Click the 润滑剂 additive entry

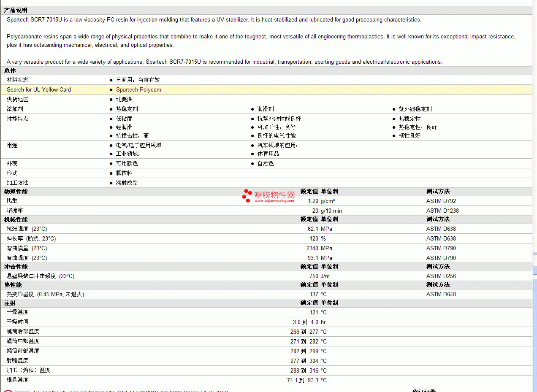point(266,109)
